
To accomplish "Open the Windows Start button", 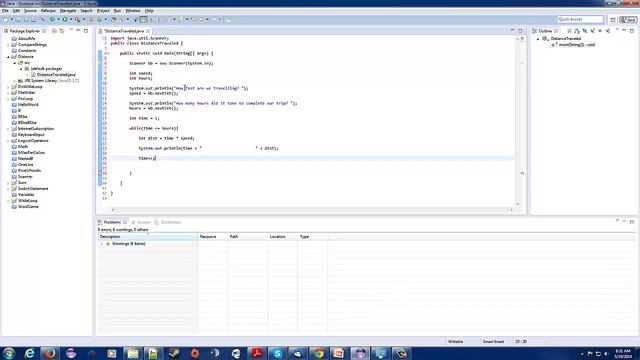I will pos(9,353).
